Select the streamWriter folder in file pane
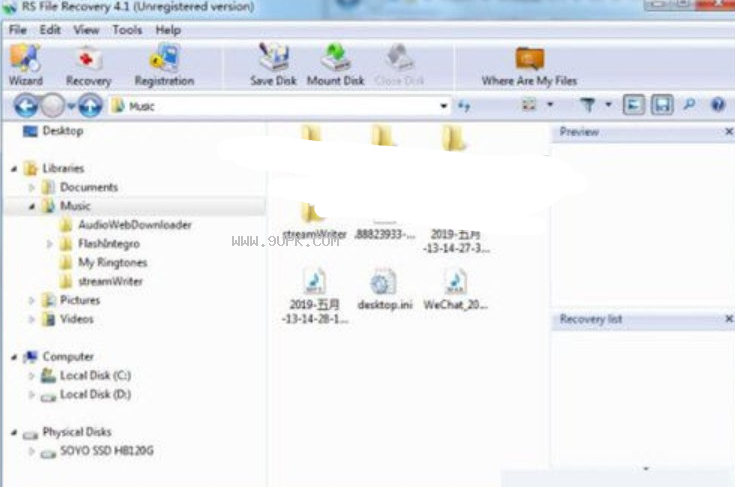The width and height of the screenshot is (735, 487). pos(315,222)
